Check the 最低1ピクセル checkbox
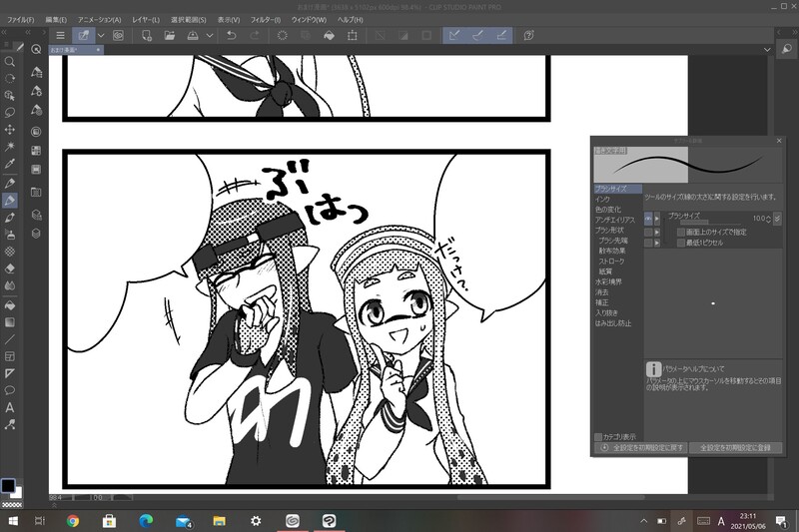 coord(681,243)
